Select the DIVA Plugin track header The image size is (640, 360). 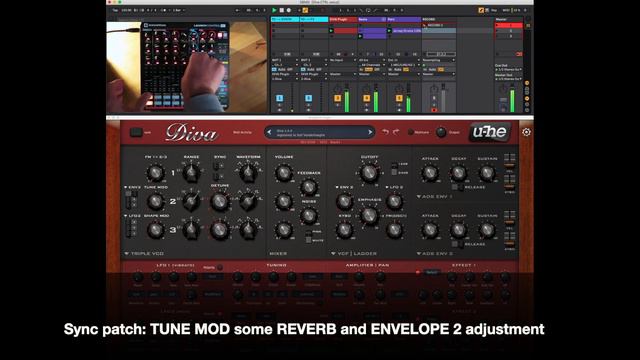(x=343, y=19)
